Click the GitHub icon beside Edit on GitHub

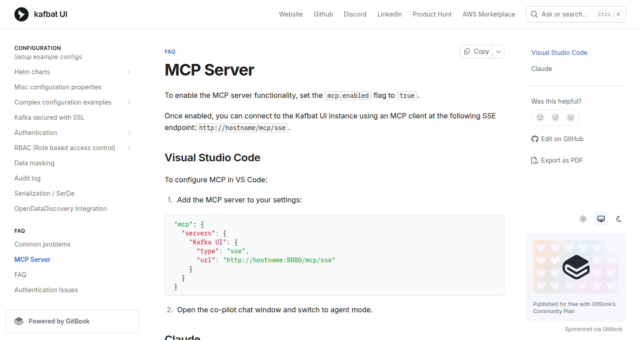535,139
